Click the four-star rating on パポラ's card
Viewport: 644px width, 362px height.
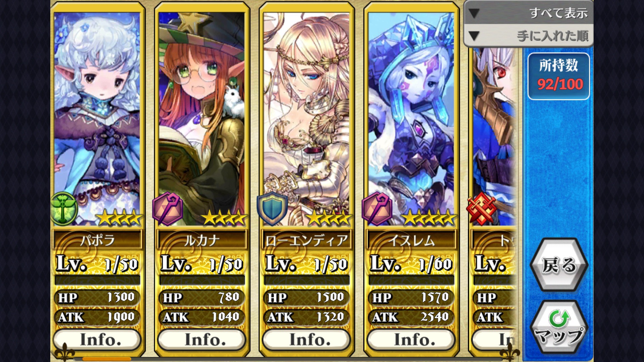click(x=119, y=219)
